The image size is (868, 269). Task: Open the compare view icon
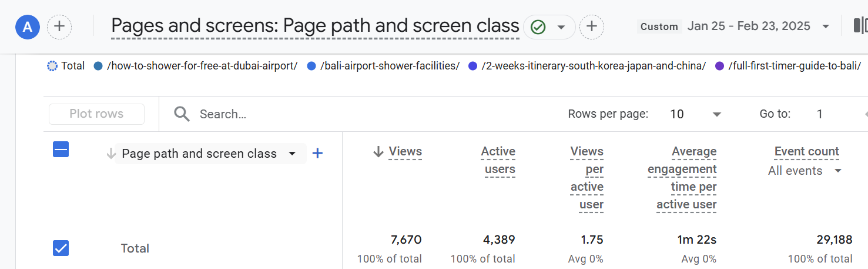860,26
